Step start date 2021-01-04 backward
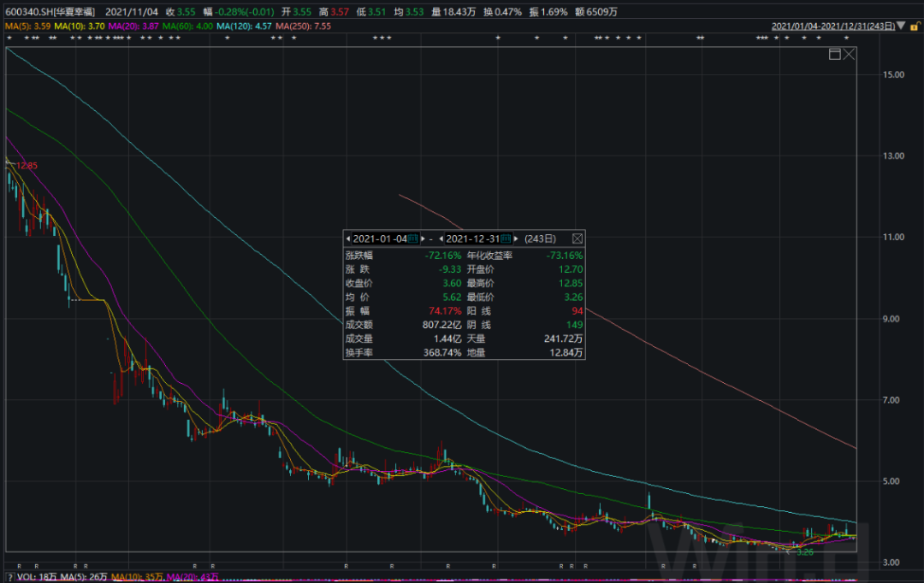The image size is (924, 583). pos(348,238)
